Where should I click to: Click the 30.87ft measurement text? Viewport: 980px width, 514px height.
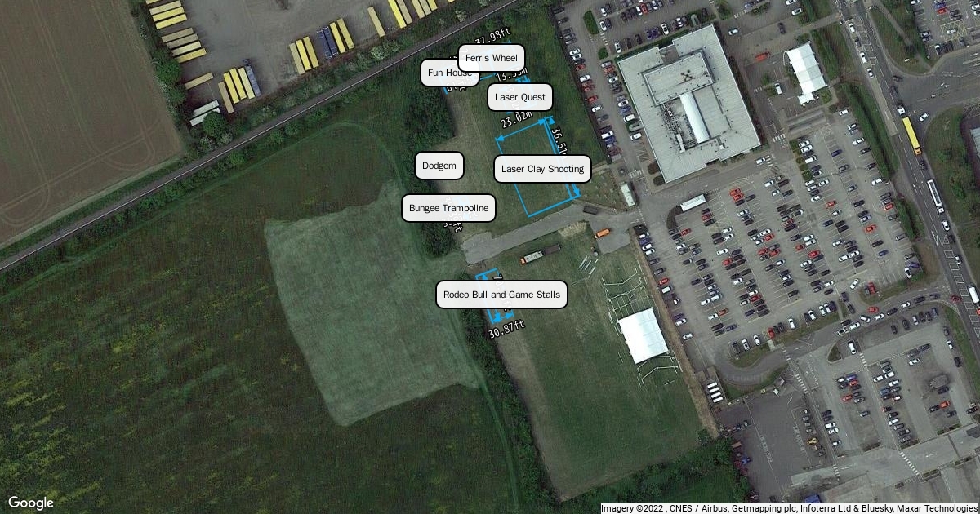[506, 329]
